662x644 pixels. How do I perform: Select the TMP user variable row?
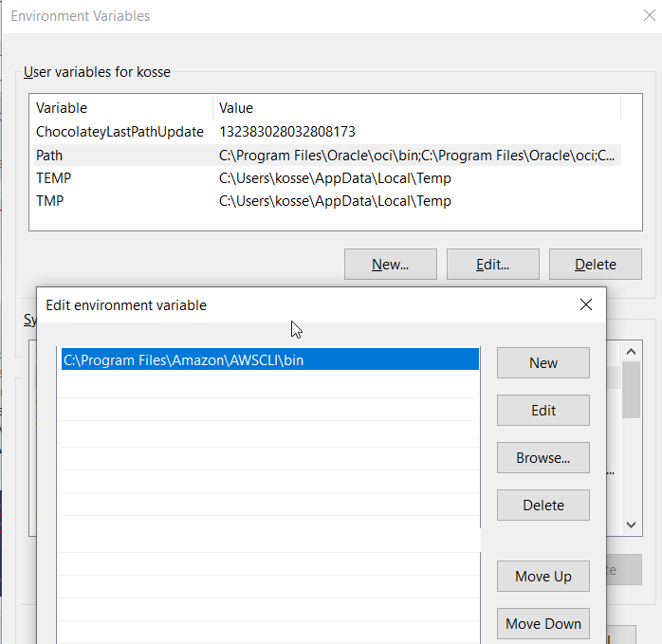120,200
